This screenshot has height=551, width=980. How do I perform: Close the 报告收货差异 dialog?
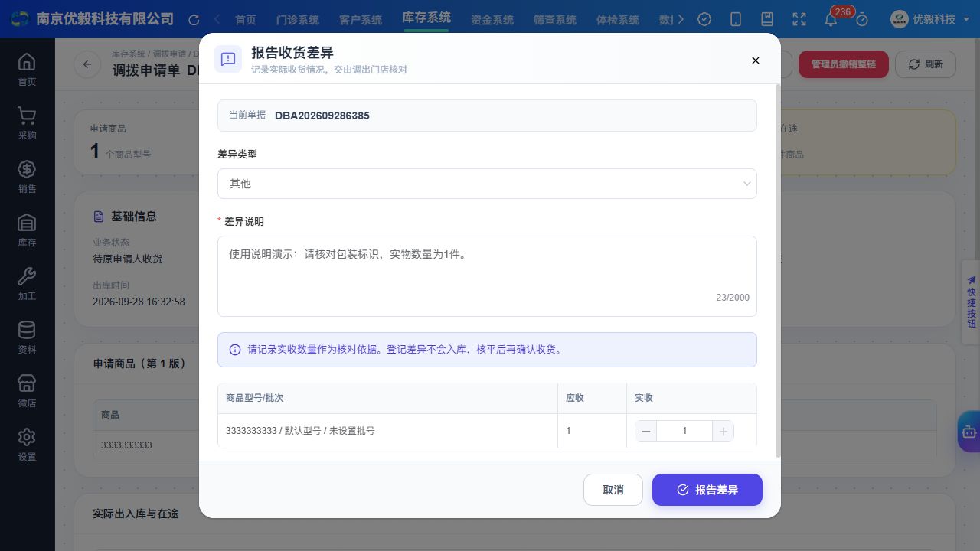pos(756,60)
